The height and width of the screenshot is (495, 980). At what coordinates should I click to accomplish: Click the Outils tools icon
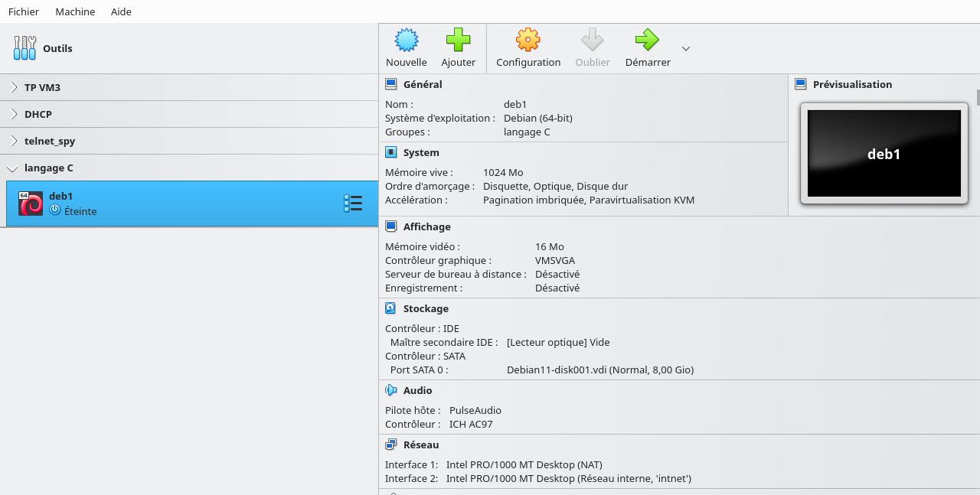(x=24, y=48)
